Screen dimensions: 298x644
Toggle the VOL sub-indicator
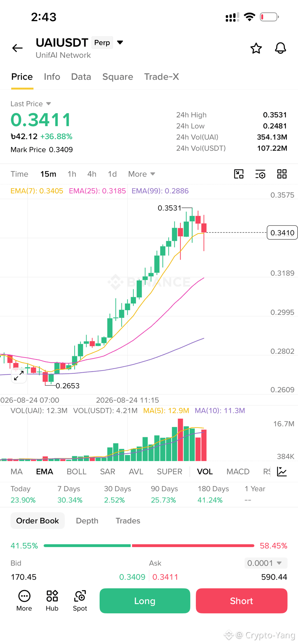point(205,471)
